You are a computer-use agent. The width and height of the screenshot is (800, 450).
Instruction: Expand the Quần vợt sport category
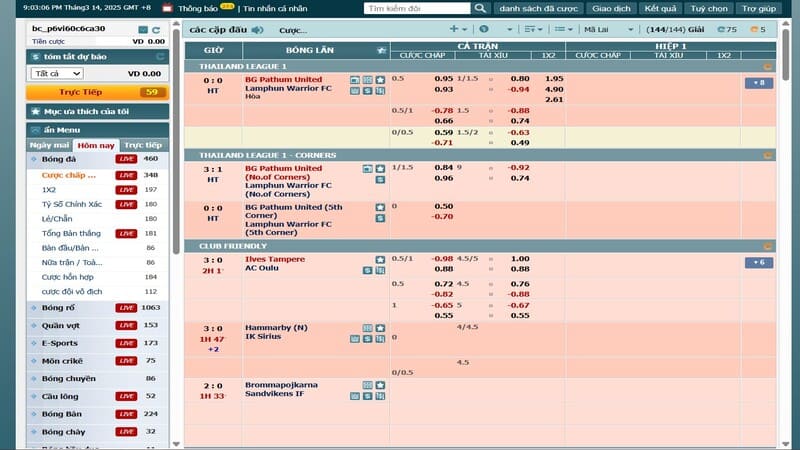click(x=97, y=326)
